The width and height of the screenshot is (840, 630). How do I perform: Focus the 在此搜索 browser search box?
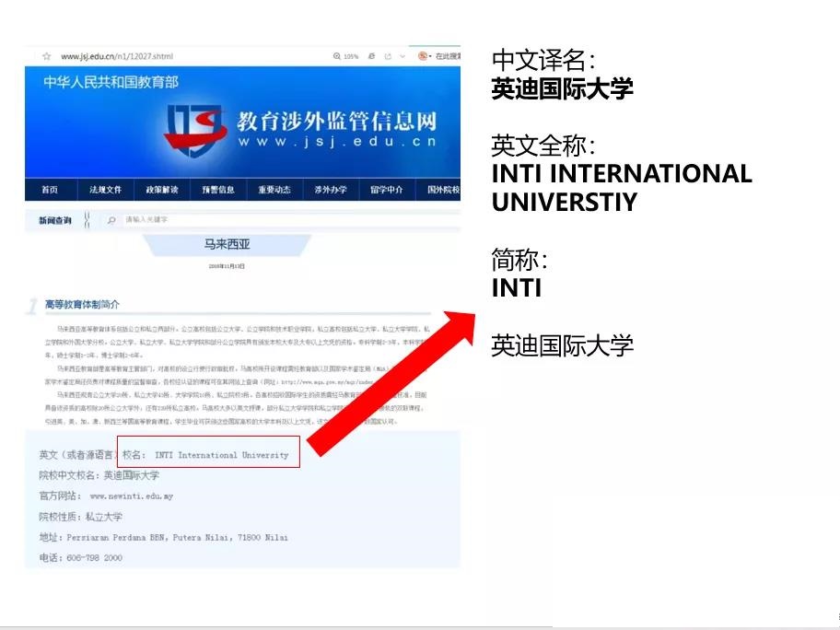(x=448, y=56)
